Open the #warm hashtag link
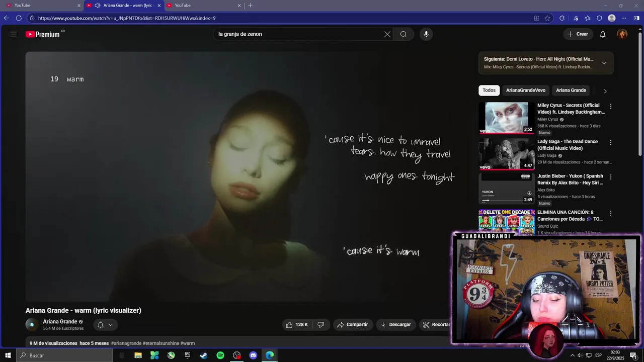The width and height of the screenshot is (644, 362). pyautogui.click(x=188, y=343)
